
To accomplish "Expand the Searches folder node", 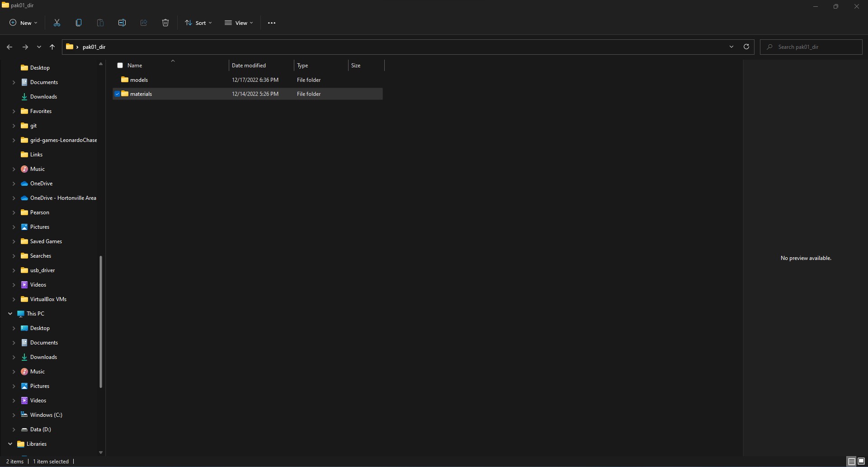I will coord(14,256).
